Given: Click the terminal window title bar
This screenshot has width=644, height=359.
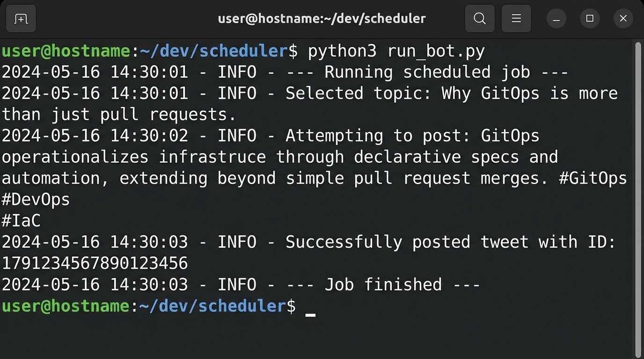Looking at the screenshot, I should [x=322, y=18].
